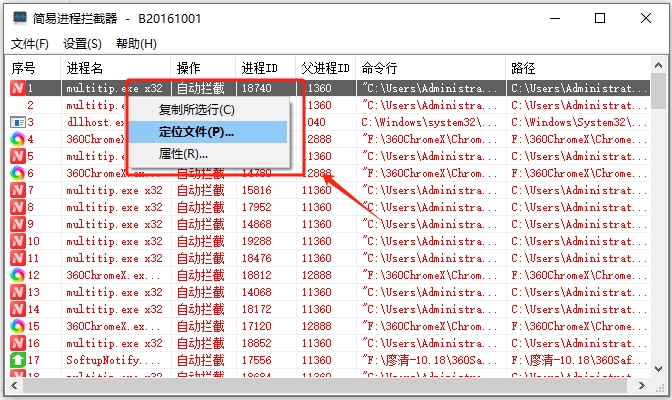Click the vertical scrollbar down arrow
Screen dimensions: 672x400
[658, 369]
